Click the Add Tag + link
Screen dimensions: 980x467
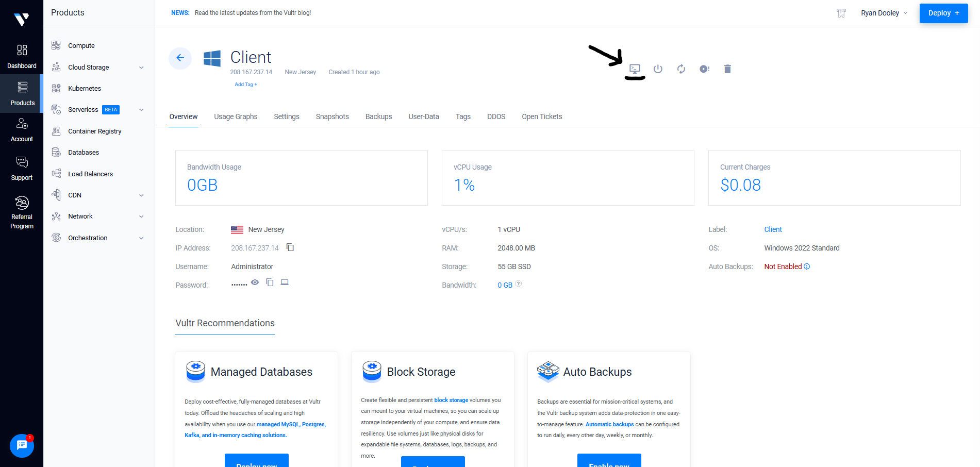coord(246,85)
